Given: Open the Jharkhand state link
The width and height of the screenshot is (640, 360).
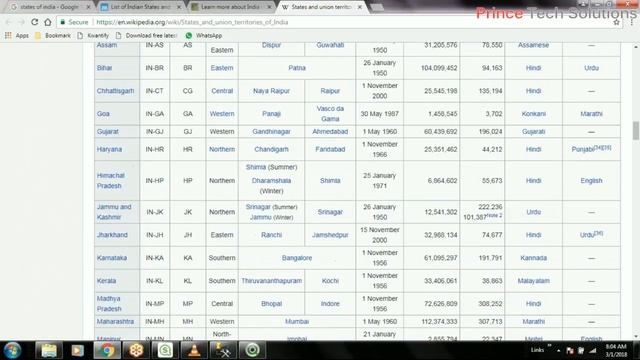Looking at the screenshot, I should point(112,235).
